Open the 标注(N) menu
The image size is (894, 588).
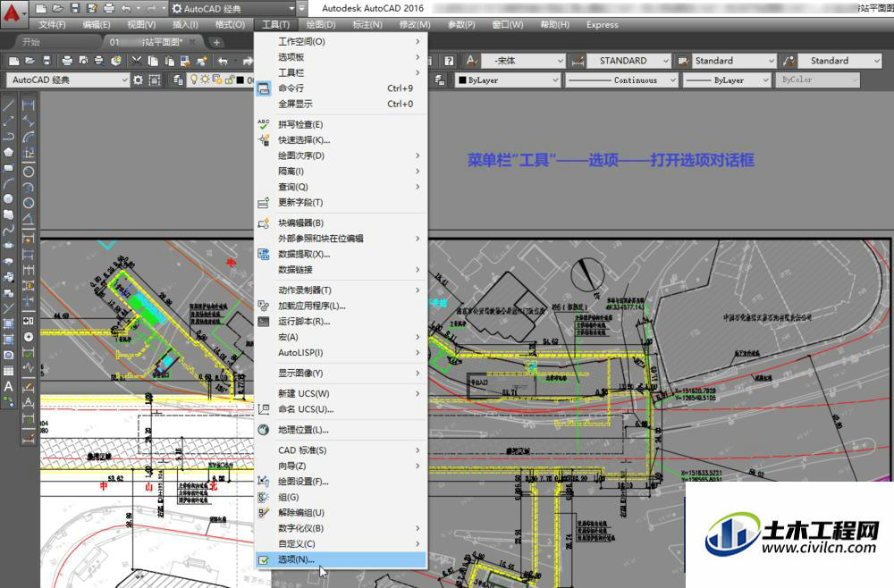click(x=367, y=24)
